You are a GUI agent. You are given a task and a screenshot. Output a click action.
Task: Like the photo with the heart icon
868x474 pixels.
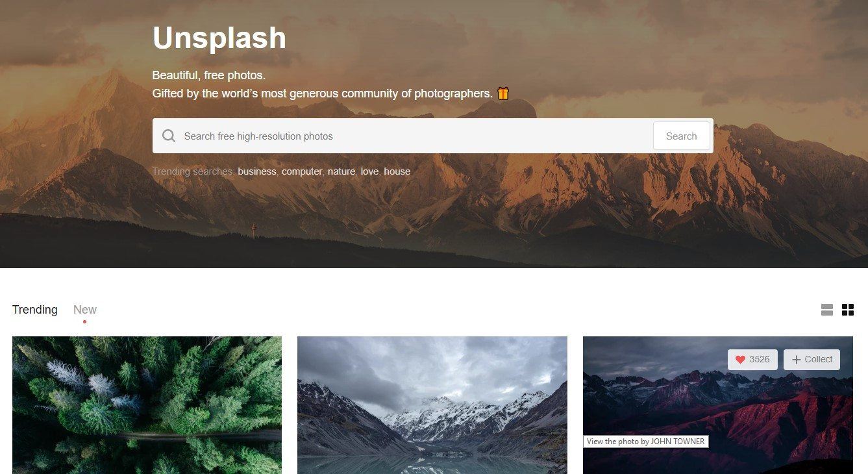pos(740,360)
